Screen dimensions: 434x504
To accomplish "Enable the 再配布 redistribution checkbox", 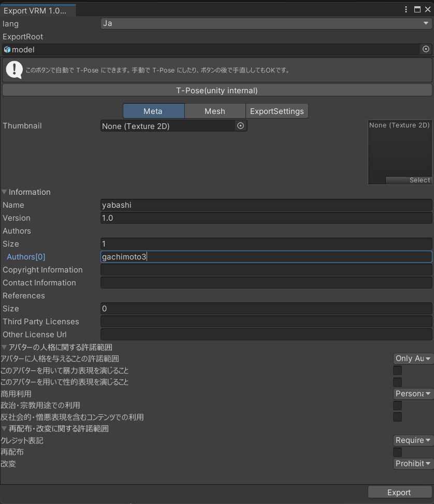I will coord(397,452).
